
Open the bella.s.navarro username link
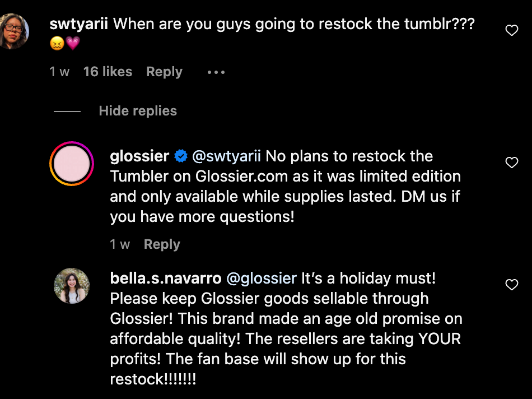tap(165, 278)
